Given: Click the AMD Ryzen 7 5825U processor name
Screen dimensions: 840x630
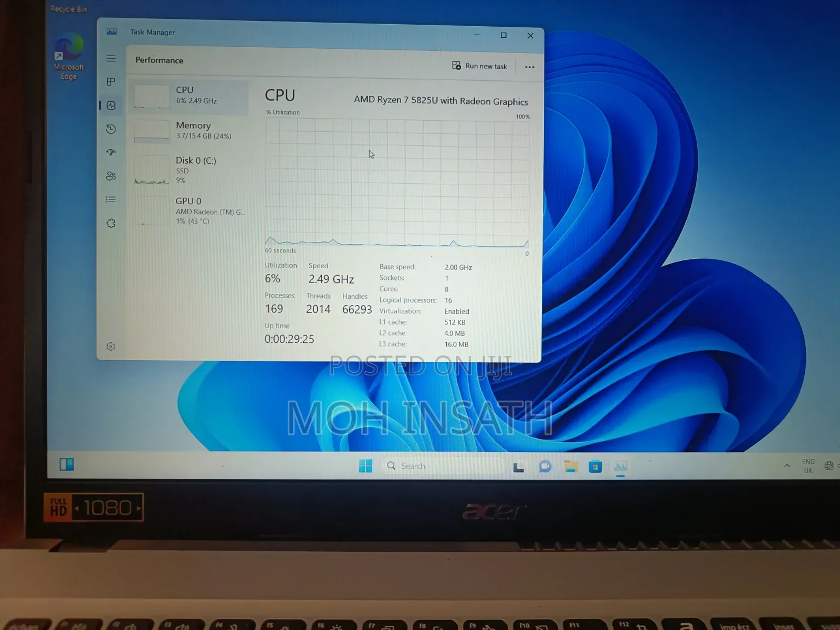Looking at the screenshot, I should 440,100.
